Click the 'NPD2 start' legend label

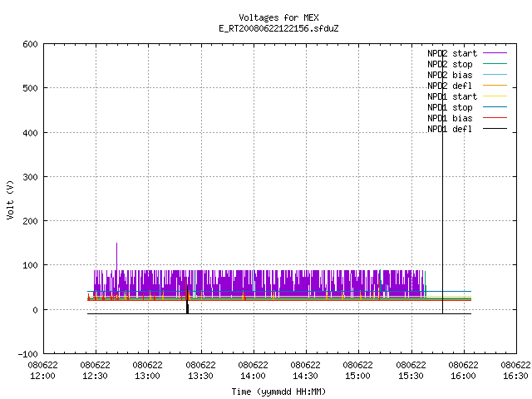pos(452,53)
